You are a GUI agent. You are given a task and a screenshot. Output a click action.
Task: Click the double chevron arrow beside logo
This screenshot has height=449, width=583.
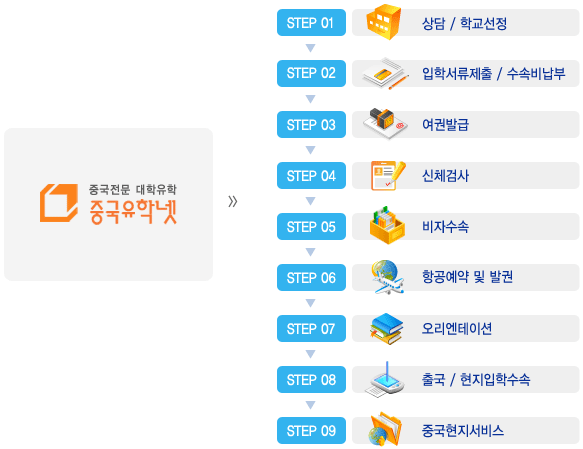coord(233,201)
